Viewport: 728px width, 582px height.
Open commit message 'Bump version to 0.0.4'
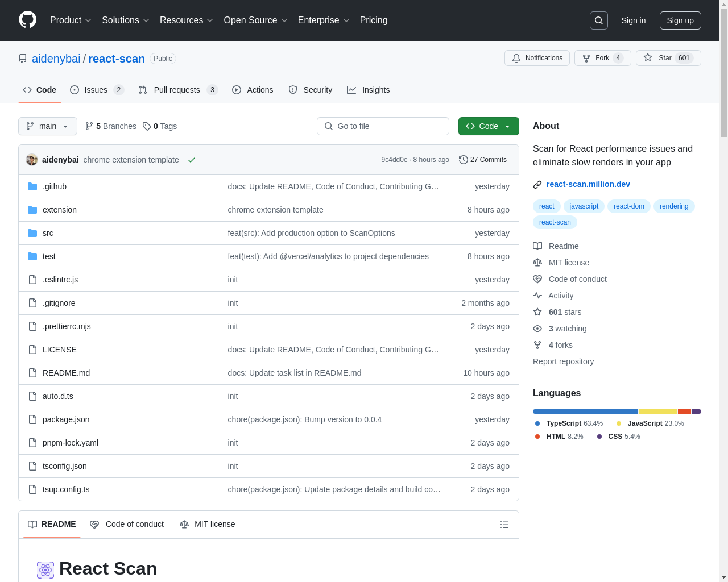304,419
